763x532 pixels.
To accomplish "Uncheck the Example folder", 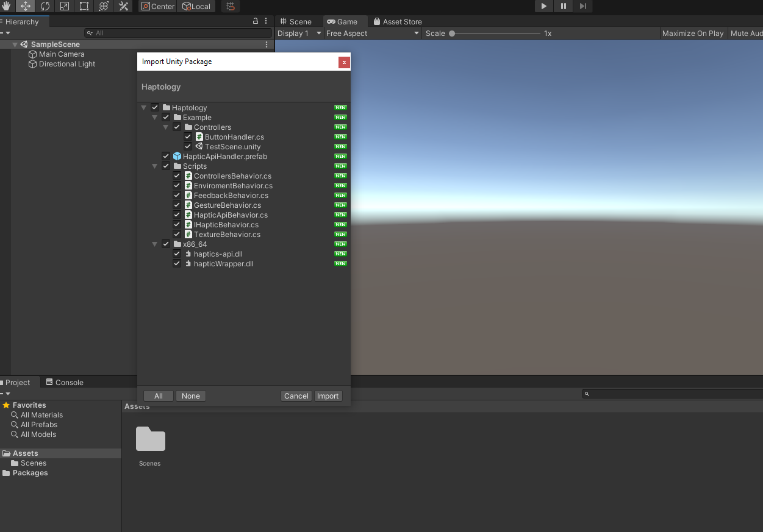I will (x=166, y=118).
